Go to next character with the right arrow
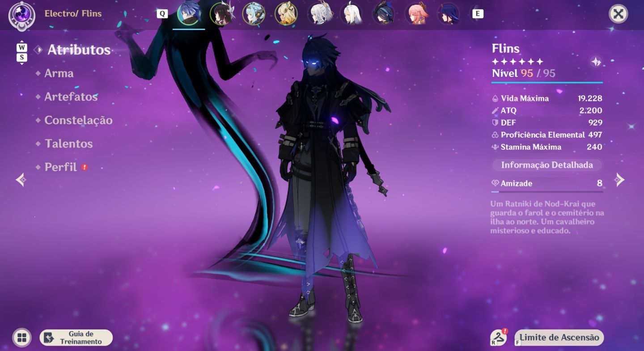644x351 pixels. [620, 180]
